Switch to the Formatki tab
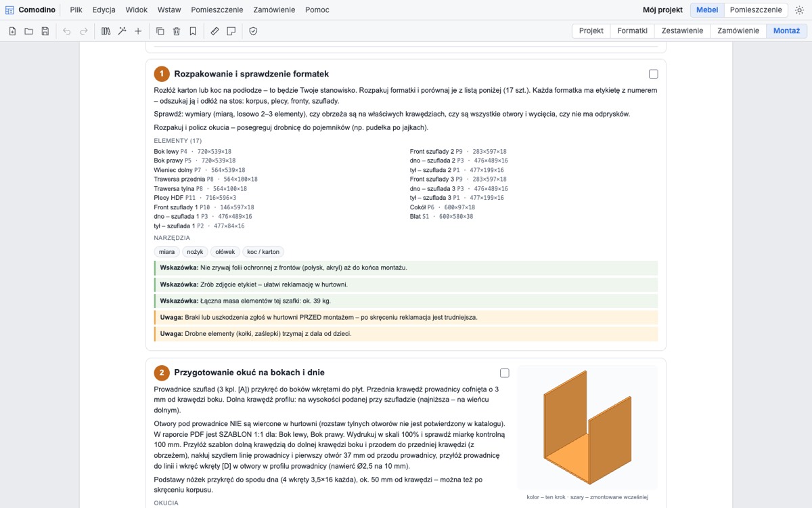The image size is (812, 508). (633, 31)
